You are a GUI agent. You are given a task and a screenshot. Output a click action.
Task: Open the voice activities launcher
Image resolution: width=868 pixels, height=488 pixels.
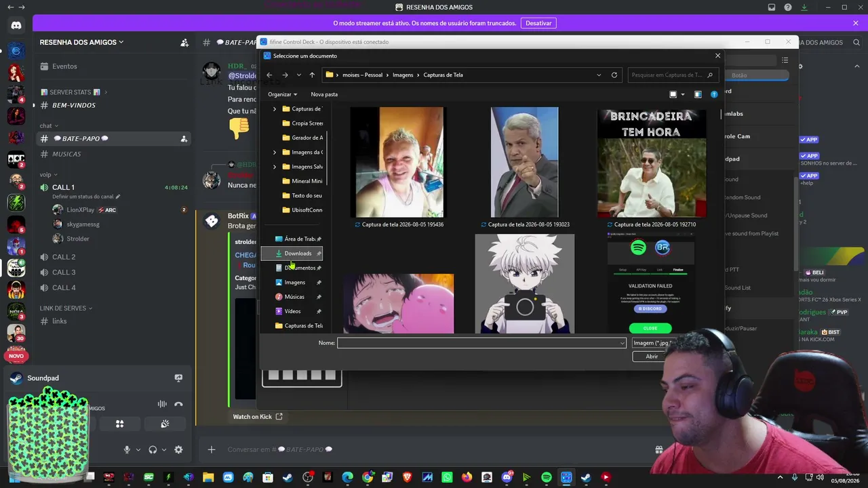(x=120, y=424)
